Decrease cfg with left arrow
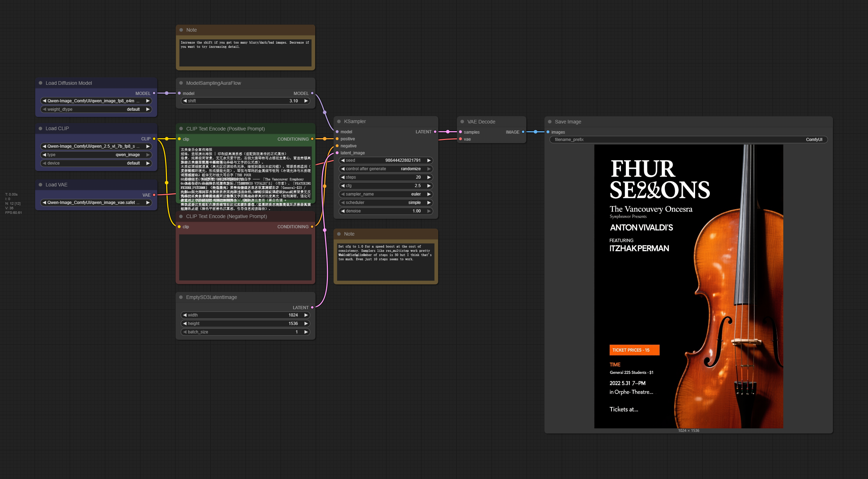The image size is (868, 479). click(343, 186)
